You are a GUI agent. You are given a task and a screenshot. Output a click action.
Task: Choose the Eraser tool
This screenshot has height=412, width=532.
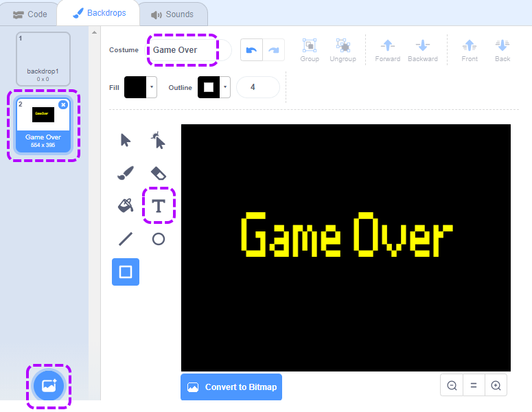pyautogui.click(x=159, y=173)
